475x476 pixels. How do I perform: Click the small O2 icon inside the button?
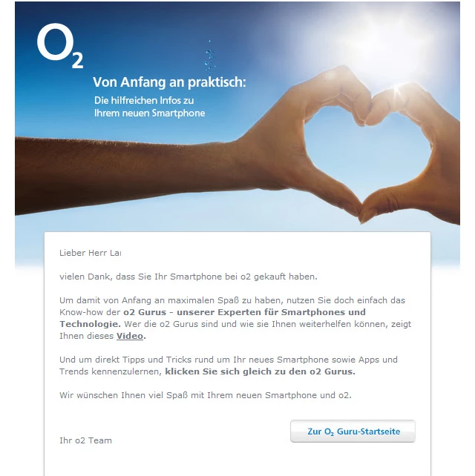[x=329, y=432]
